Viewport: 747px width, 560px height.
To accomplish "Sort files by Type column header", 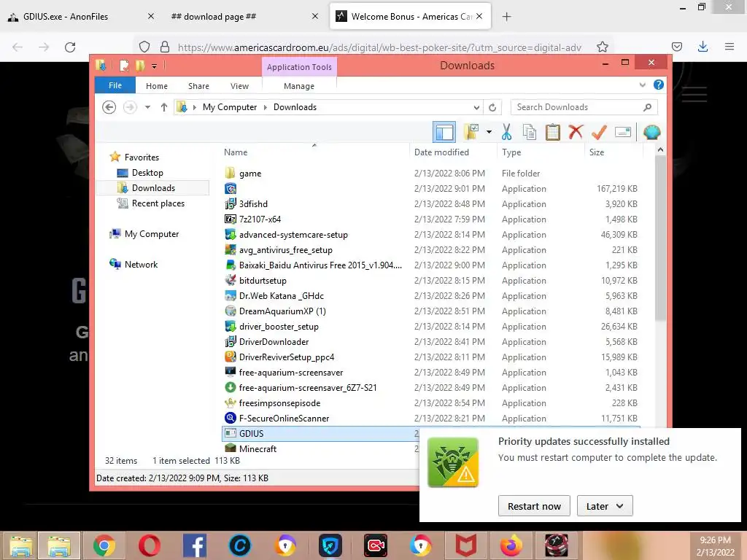I will pyautogui.click(x=541, y=152).
